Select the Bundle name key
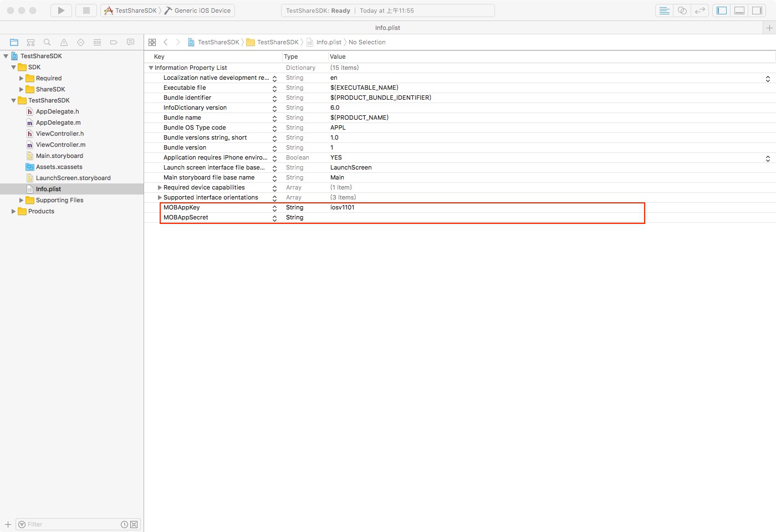 (x=182, y=117)
